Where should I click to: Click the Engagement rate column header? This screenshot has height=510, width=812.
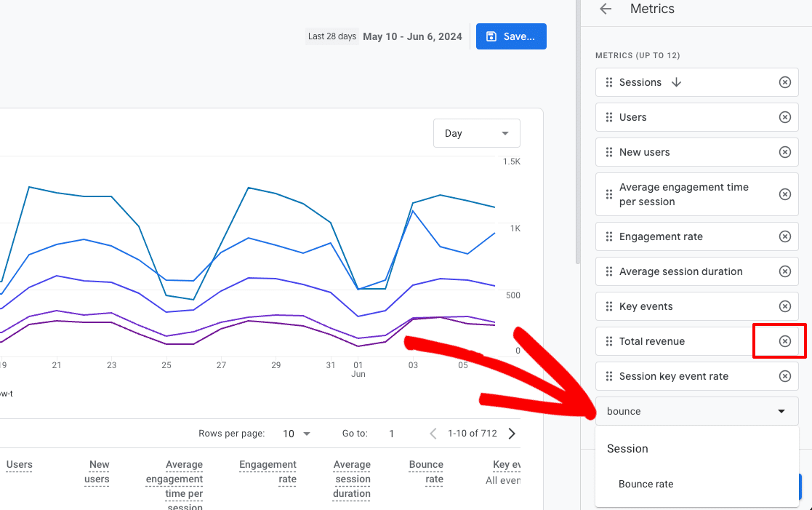(x=268, y=471)
